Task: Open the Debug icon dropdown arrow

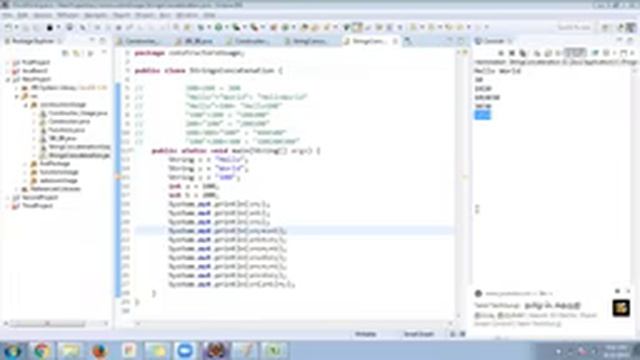Action: [209, 27]
